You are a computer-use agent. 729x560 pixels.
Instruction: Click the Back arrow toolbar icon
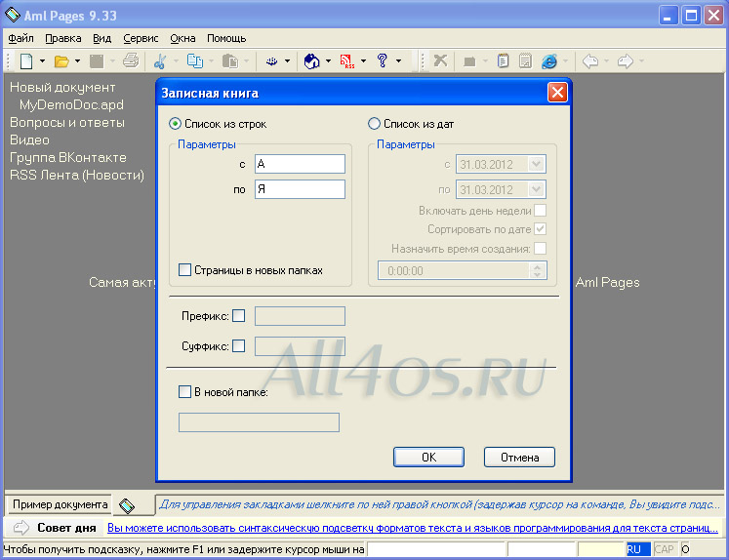coord(590,60)
